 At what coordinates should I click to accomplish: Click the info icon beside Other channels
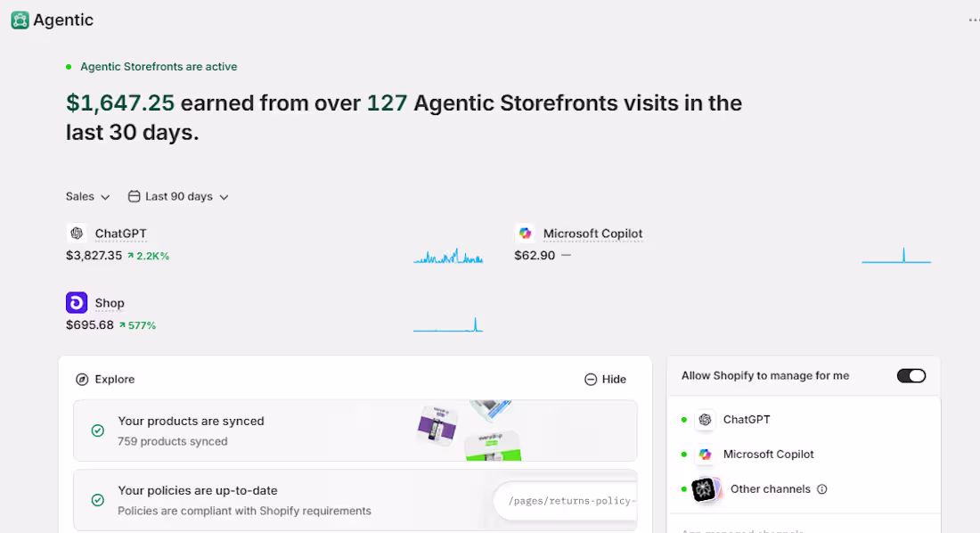[822, 489]
